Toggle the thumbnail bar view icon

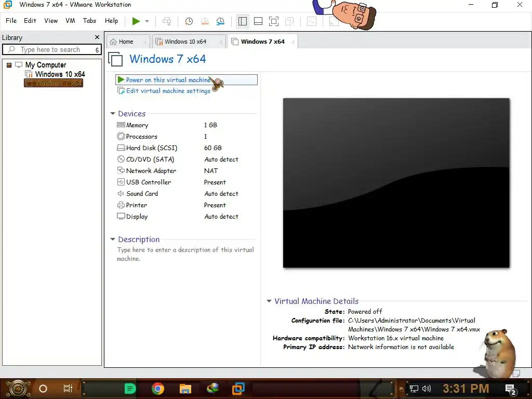click(258, 21)
